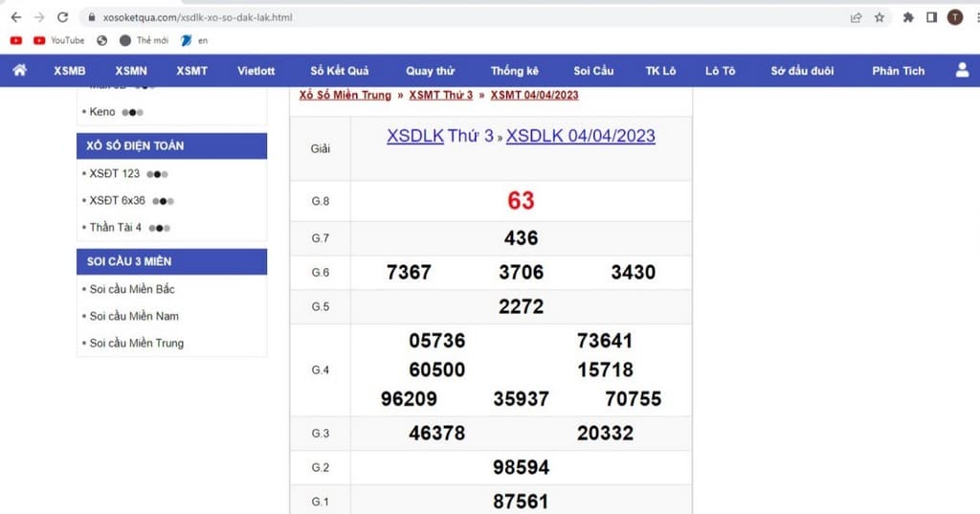
Task: Open the XSMN menu item
Action: click(131, 71)
